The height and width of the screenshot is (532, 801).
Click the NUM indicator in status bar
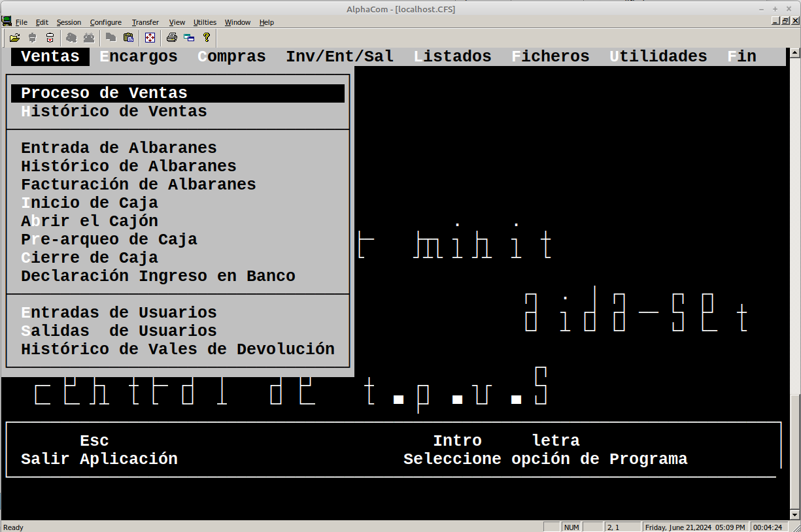pyautogui.click(x=571, y=527)
